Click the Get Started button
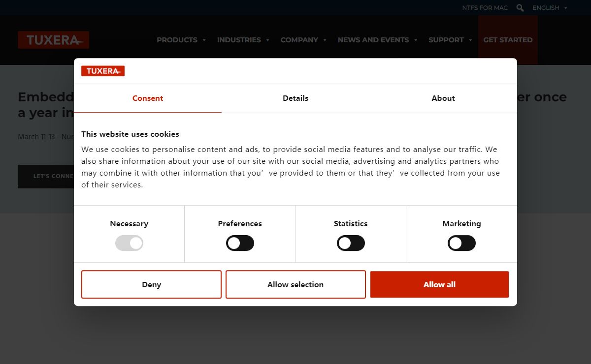 (508, 40)
